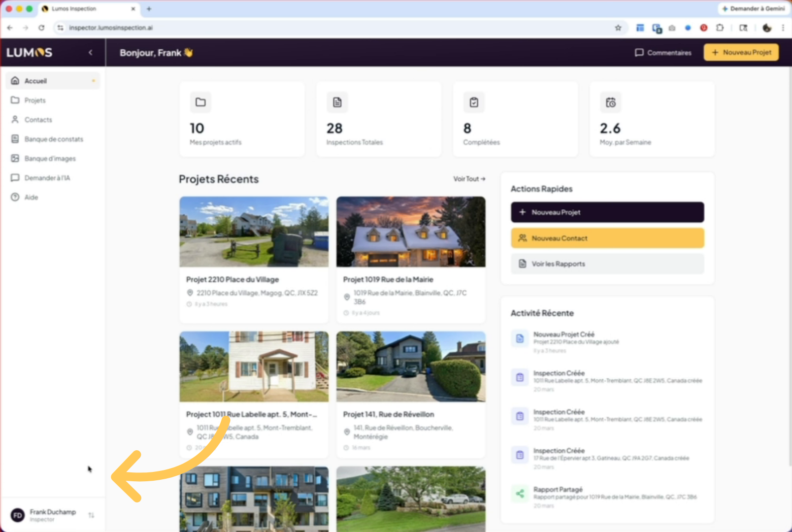The height and width of the screenshot is (532, 792).
Task: Open the 141, Rue de Réveillon project photo
Action: point(411,366)
